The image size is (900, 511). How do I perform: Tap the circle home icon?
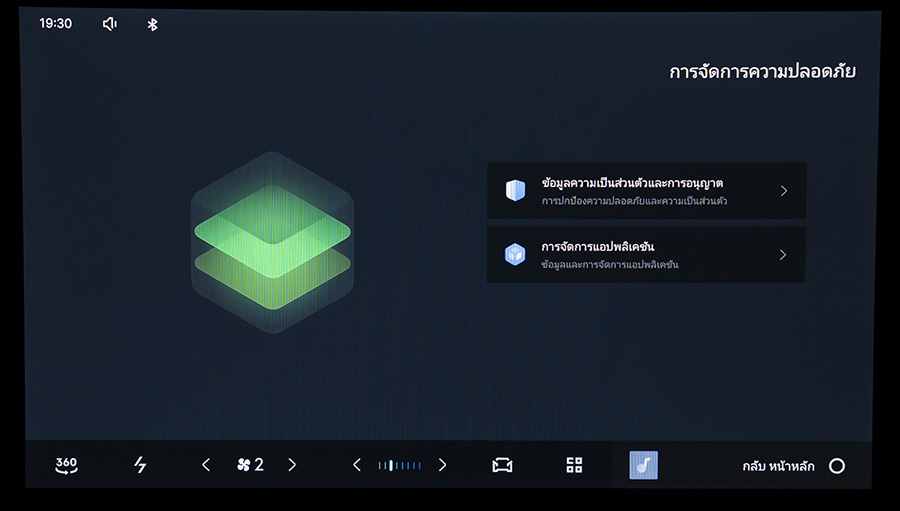pos(837,466)
